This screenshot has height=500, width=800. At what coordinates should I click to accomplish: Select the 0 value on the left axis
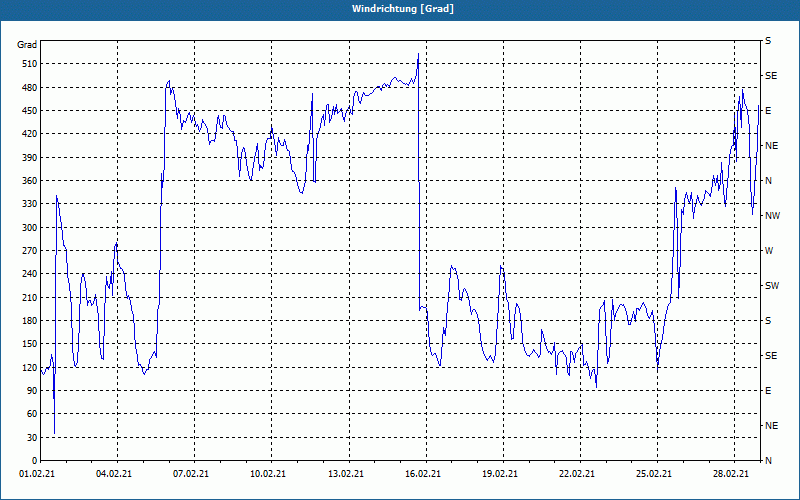pyautogui.click(x=34, y=460)
